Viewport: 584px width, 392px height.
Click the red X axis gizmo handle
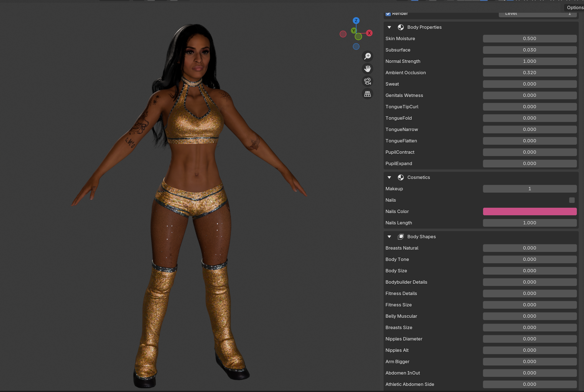pos(369,33)
